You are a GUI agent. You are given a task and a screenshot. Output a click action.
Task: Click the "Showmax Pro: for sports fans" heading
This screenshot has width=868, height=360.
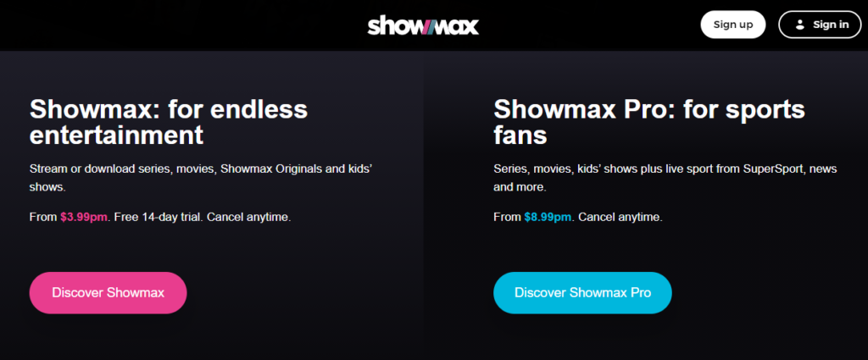(649, 122)
